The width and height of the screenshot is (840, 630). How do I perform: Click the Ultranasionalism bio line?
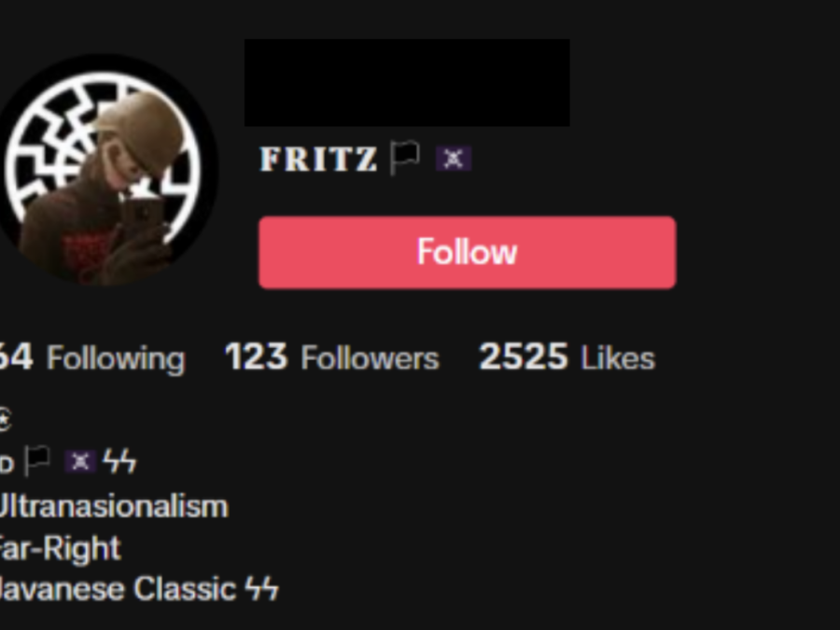tap(114, 507)
